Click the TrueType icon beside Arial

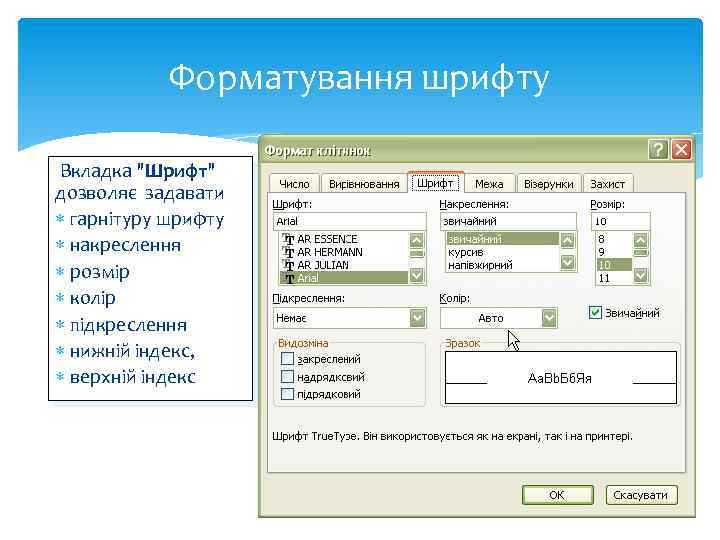point(288,278)
